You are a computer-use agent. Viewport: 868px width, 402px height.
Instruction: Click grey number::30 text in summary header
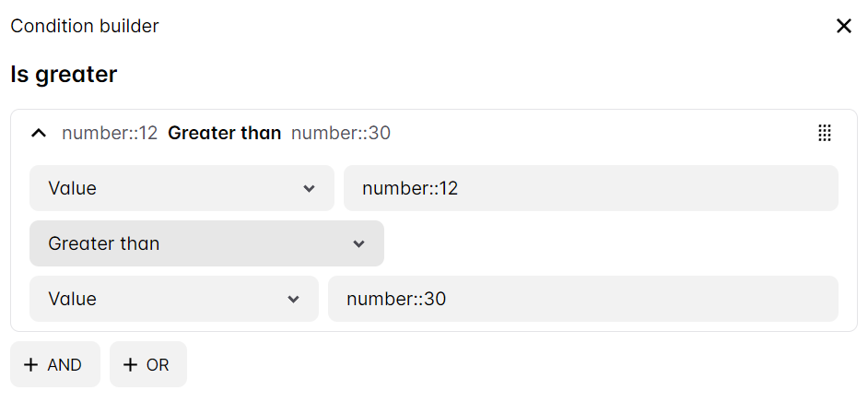point(341,134)
